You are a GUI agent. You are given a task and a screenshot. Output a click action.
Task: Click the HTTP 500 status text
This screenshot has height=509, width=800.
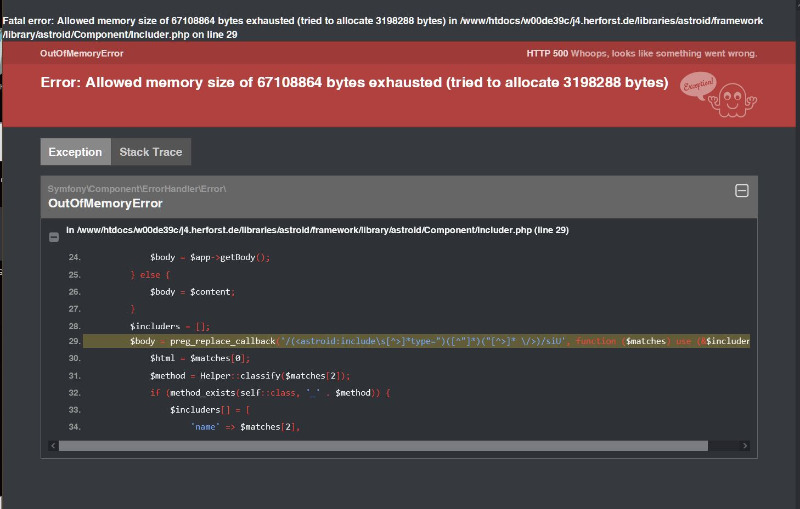(547, 54)
